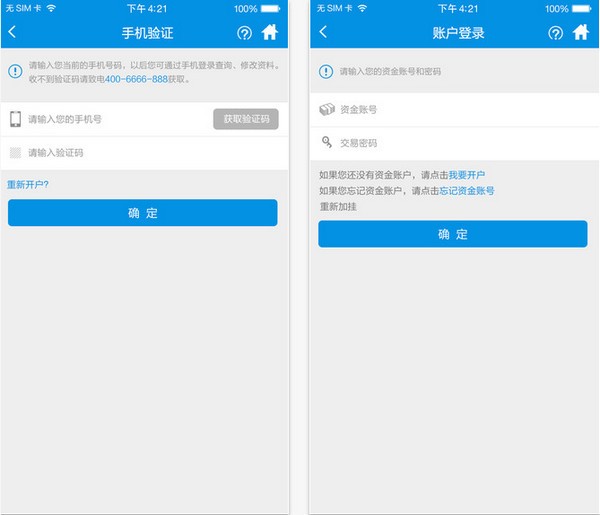Click the cash icon beside 资金账号
Image resolution: width=600 pixels, height=515 pixels.
pyautogui.click(x=327, y=109)
